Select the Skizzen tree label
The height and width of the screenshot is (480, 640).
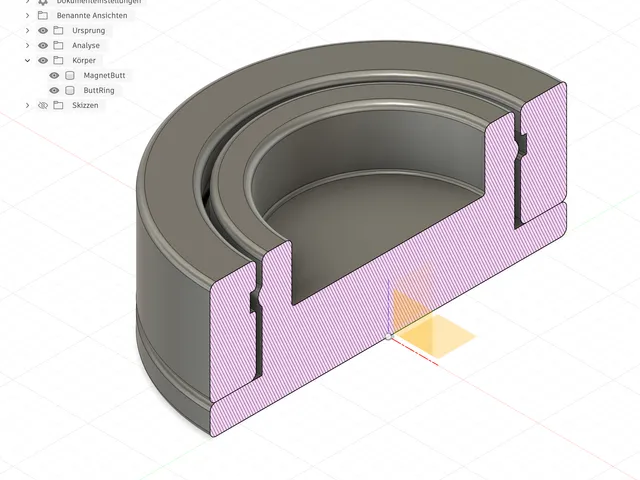pos(85,105)
